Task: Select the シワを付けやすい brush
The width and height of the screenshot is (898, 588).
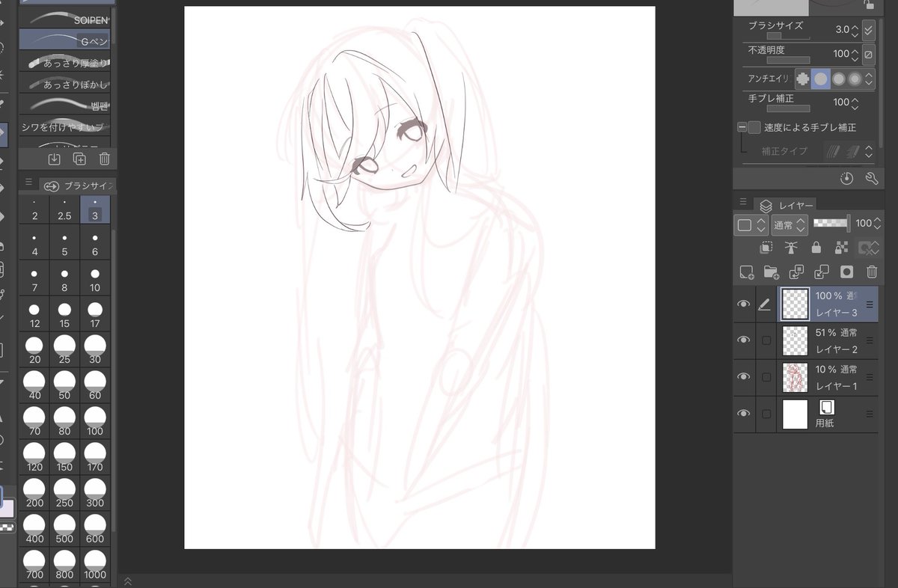Action: pyautogui.click(x=65, y=126)
